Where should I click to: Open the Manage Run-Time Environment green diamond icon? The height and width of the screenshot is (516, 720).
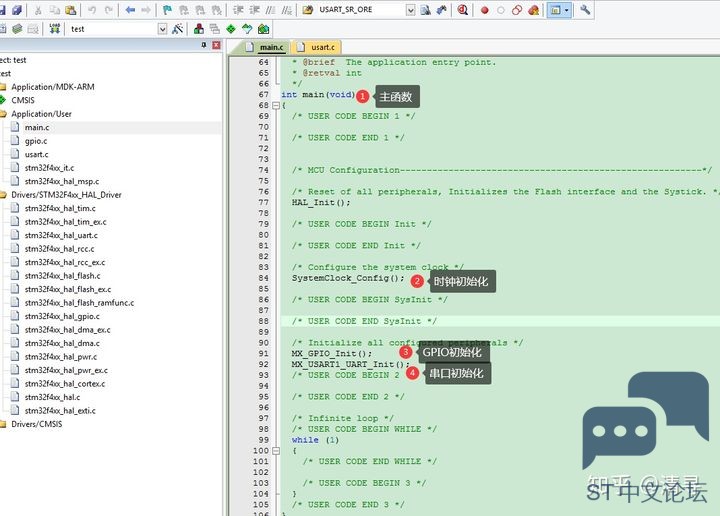[231, 29]
